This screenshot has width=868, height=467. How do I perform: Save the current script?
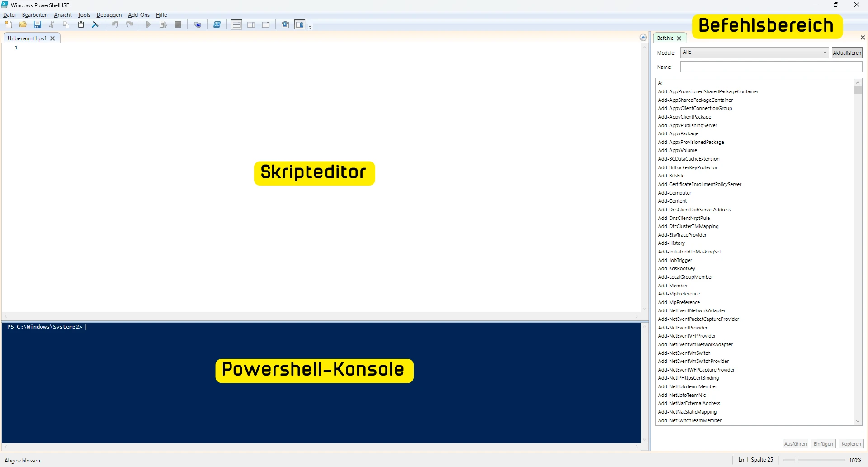[38, 24]
